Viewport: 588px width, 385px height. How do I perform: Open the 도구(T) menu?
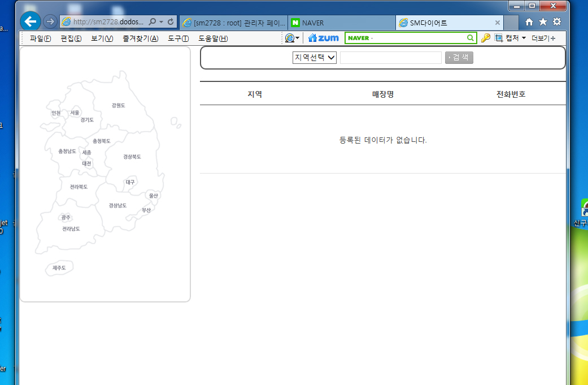(x=178, y=38)
